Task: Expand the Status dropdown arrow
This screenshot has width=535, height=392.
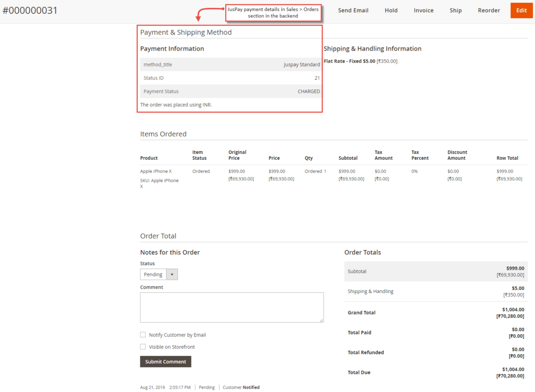Action: pyautogui.click(x=172, y=274)
